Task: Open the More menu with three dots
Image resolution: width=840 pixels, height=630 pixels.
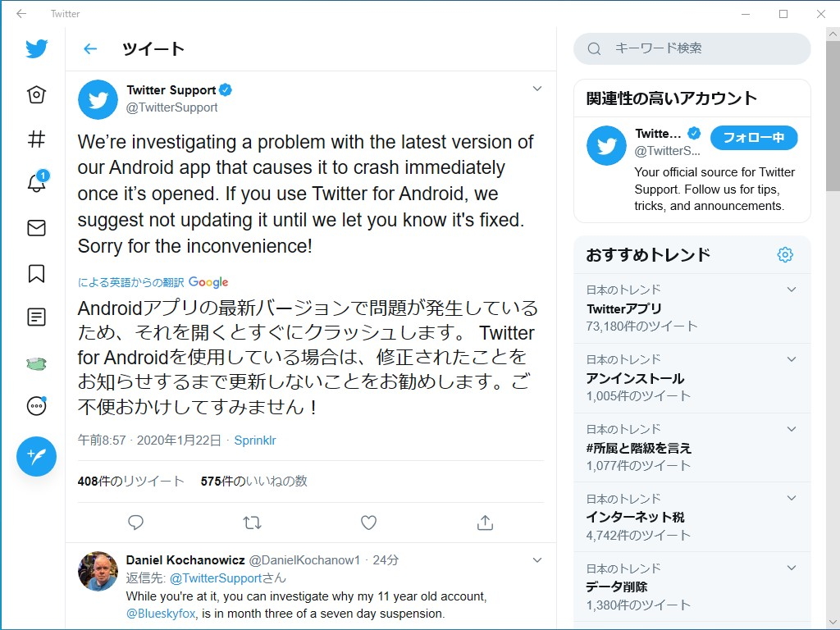Action: (36, 405)
